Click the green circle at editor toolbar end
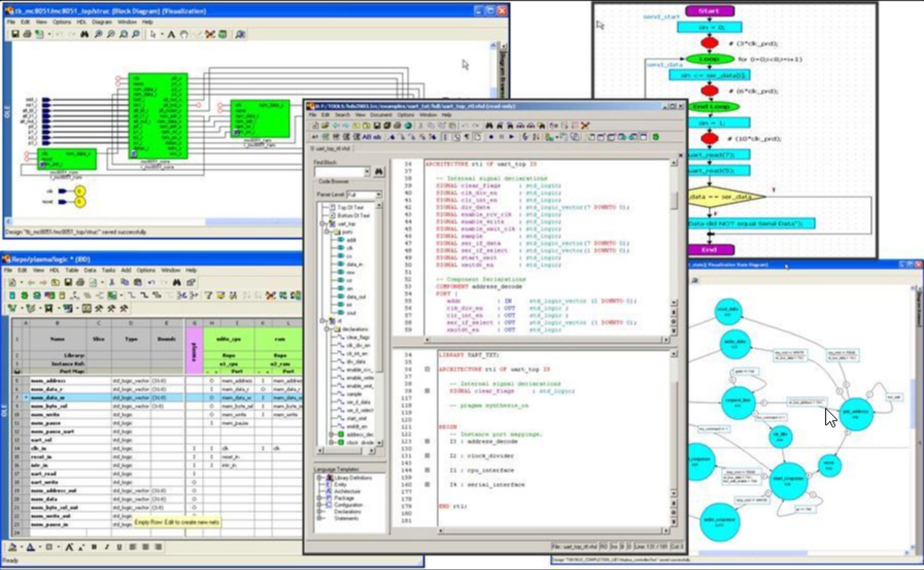924x570 pixels. 655,137
